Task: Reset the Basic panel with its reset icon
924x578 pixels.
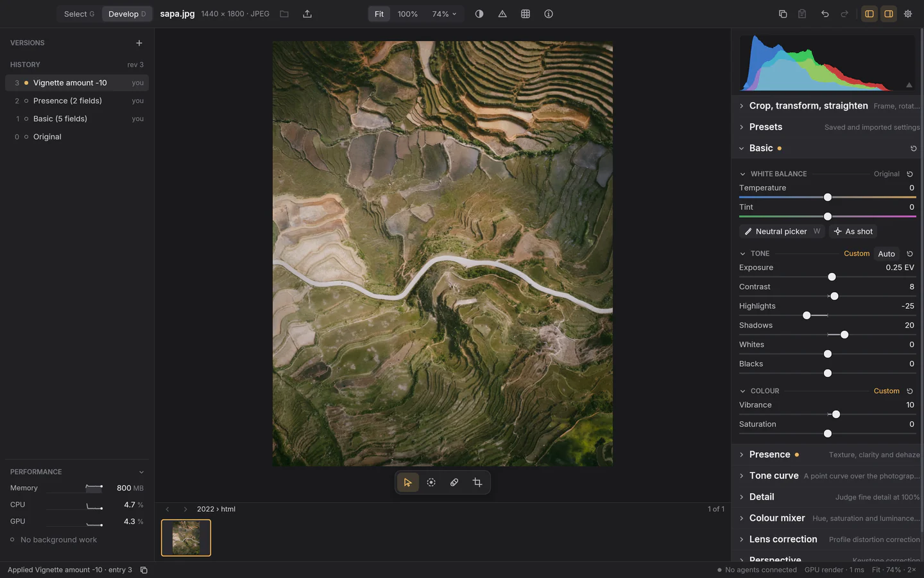Action: pyautogui.click(x=914, y=148)
